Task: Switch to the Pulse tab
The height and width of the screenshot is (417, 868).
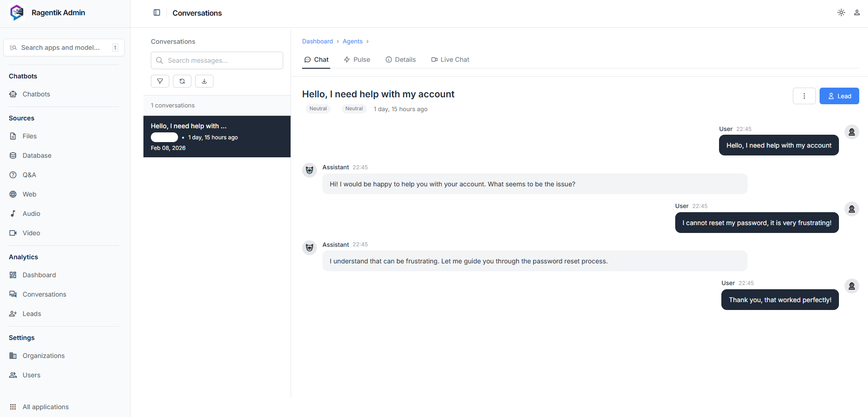Action: (x=357, y=60)
